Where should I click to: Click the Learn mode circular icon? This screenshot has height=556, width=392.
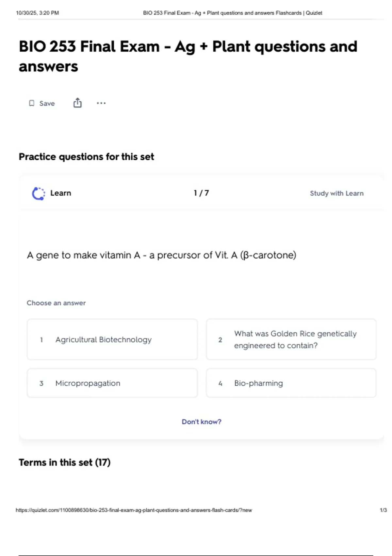(x=39, y=193)
